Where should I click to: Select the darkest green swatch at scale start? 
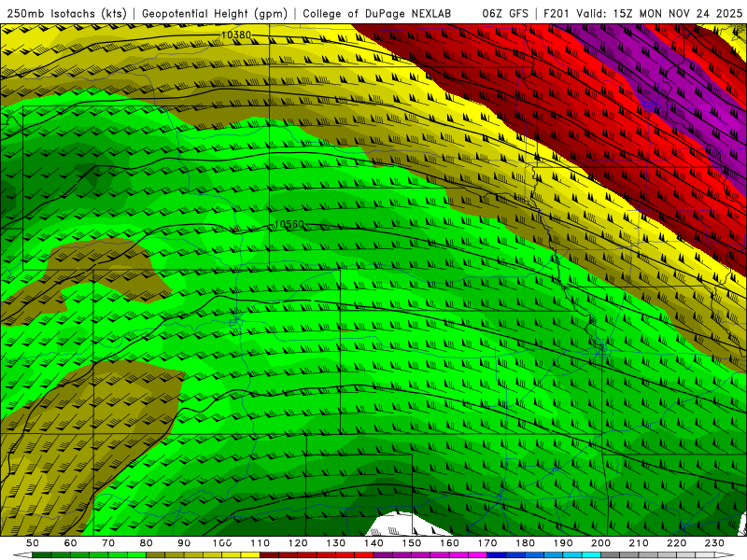pyautogui.click(x=42, y=554)
